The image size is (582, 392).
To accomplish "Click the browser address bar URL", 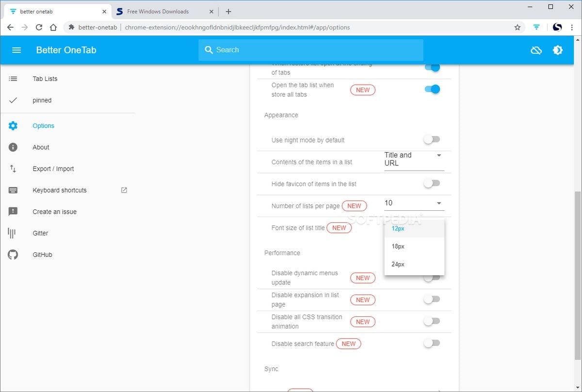I will pos(237,27).
